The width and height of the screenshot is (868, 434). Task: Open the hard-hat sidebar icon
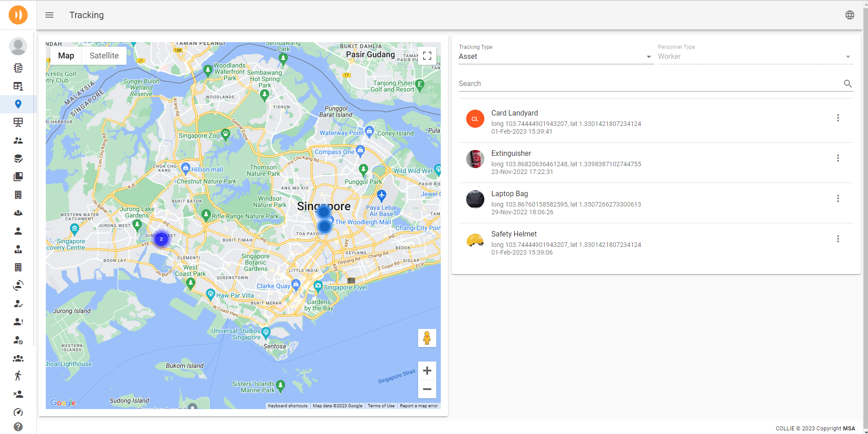click(x=18, y=213)
